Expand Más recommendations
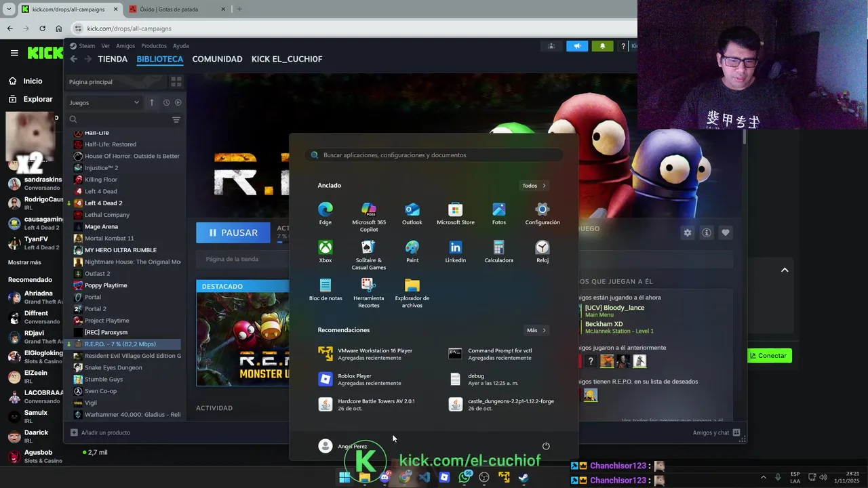The height and width of the screenshot is (488, 868). coord(536,330)
